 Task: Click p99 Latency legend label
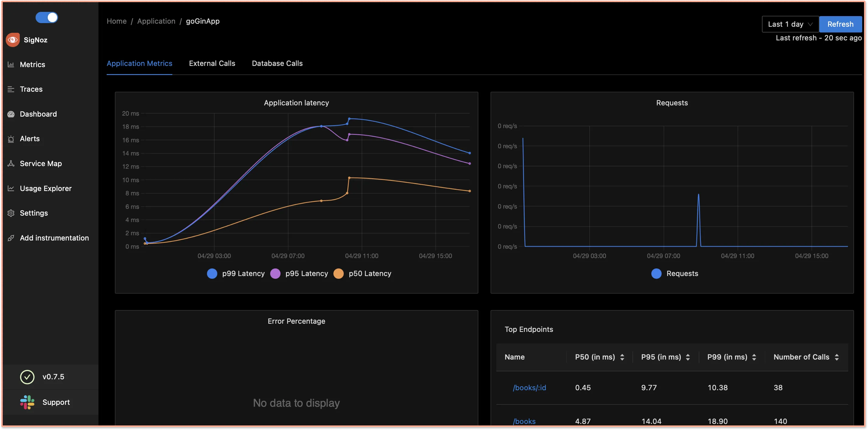pyautogui.click(x=243, y=273)
